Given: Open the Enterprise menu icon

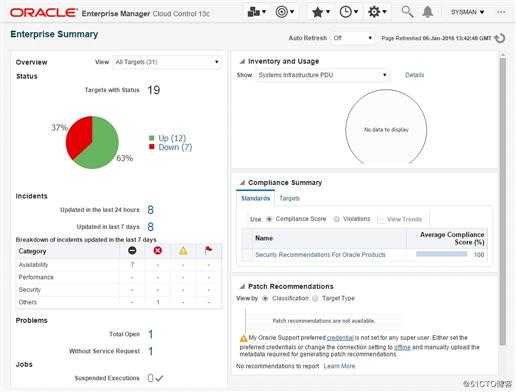Looking at the screenshot, I should (x=256, y=12).
